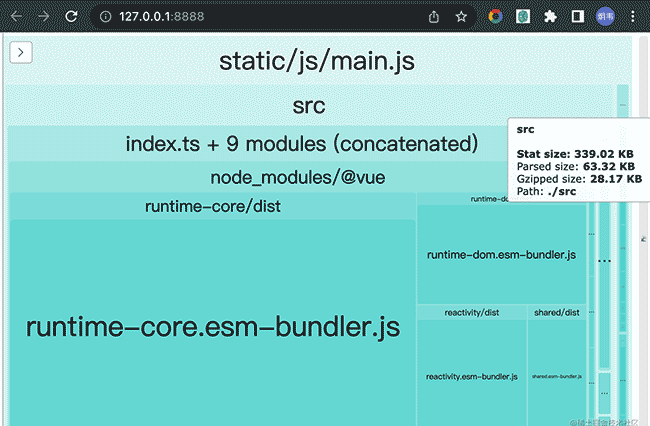Open the colorful circular browser extension
Image resolution: width=650 pixels, height=426 pixels.
pos(495,17)
